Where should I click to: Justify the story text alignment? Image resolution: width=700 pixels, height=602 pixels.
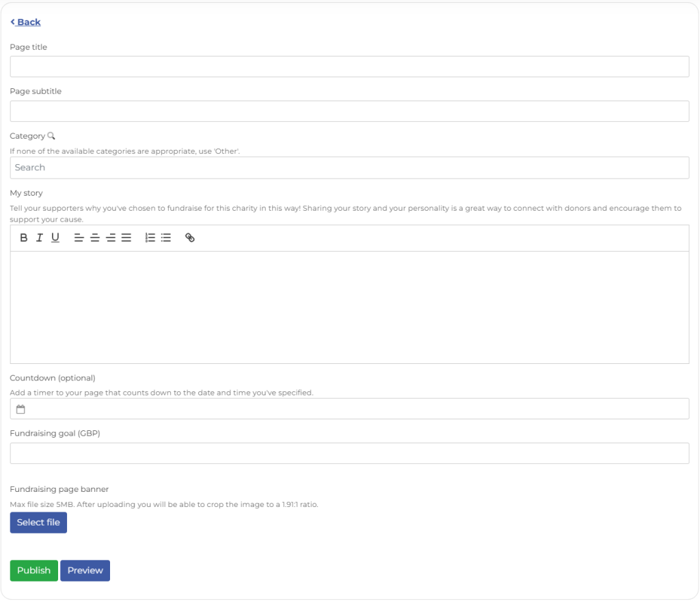tap(126, 237)
